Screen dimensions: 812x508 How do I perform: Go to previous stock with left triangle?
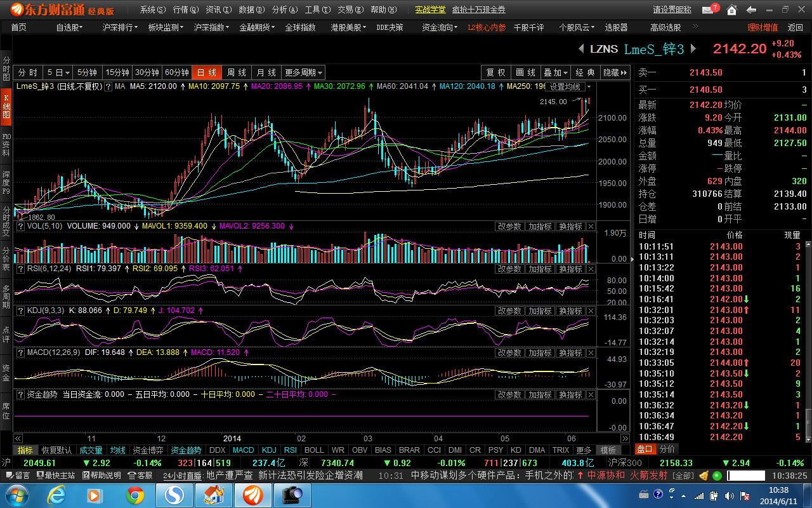581,49
